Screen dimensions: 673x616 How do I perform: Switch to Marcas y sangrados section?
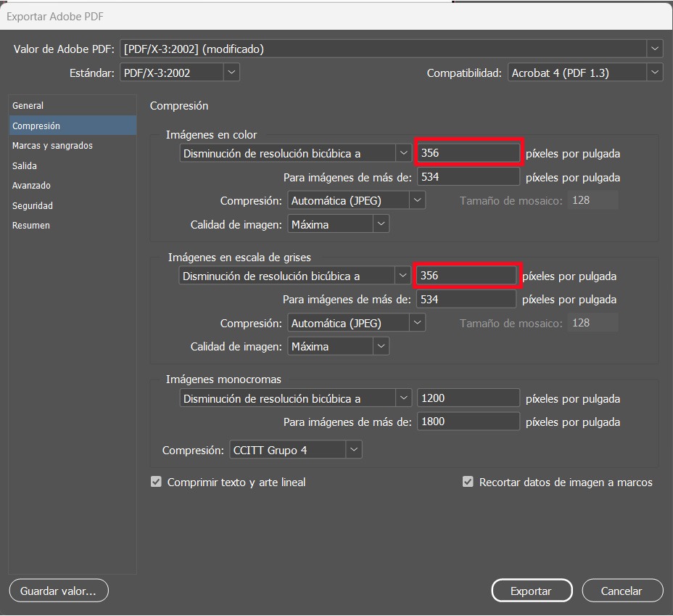point(52,146)
